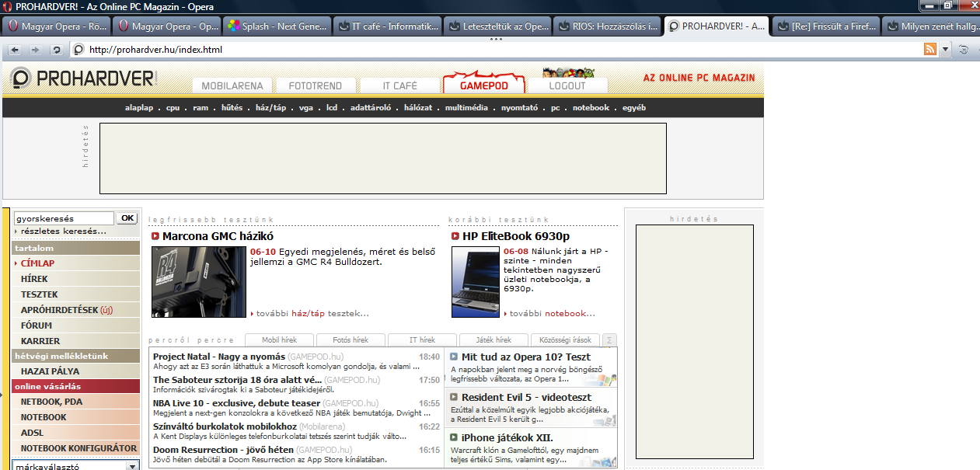Click the GMC R4 Bulldozer case thumbnail
The width and height of the screenshot is (980, 470).
coord(198,281)
